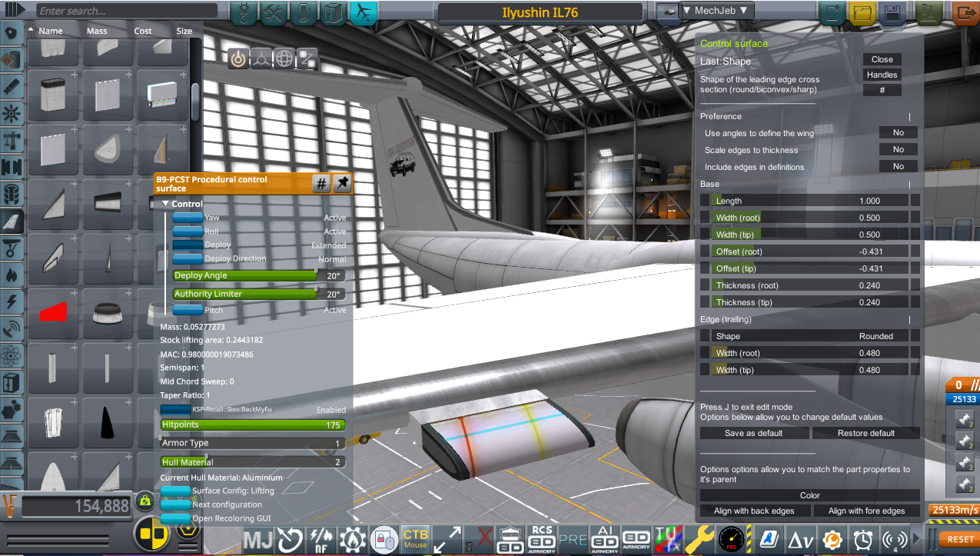The image size is (980, 556).
Task: Adjust the Authority Limiter slider
Action: (258, 294)
